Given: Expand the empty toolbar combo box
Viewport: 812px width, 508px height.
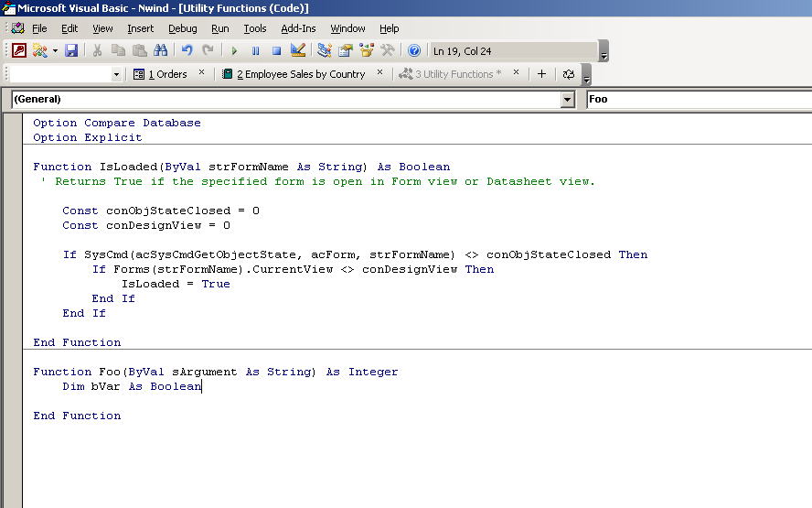Looking at the screenshot, I should tap(116, 74).
